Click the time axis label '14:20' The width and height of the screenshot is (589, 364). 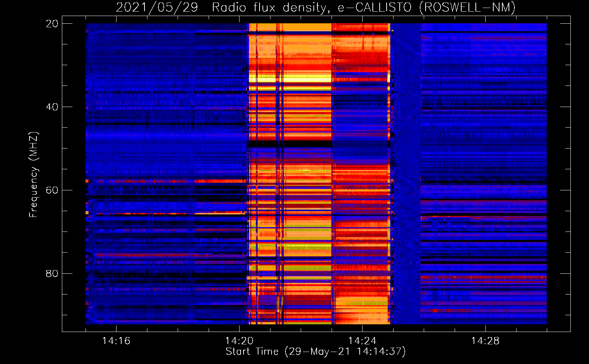pos(239,341)
